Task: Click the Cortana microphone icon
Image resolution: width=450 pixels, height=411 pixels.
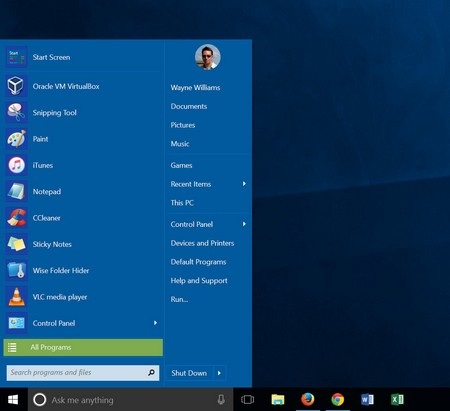Action: click(221, 399)
